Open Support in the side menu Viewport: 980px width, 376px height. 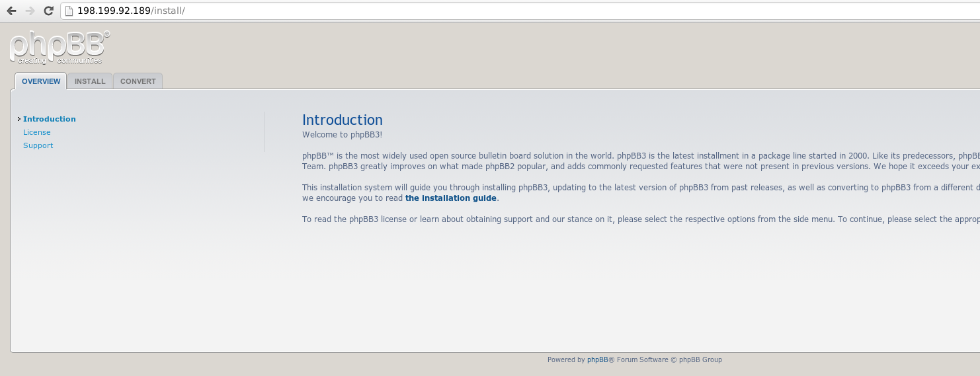point(38,145)
